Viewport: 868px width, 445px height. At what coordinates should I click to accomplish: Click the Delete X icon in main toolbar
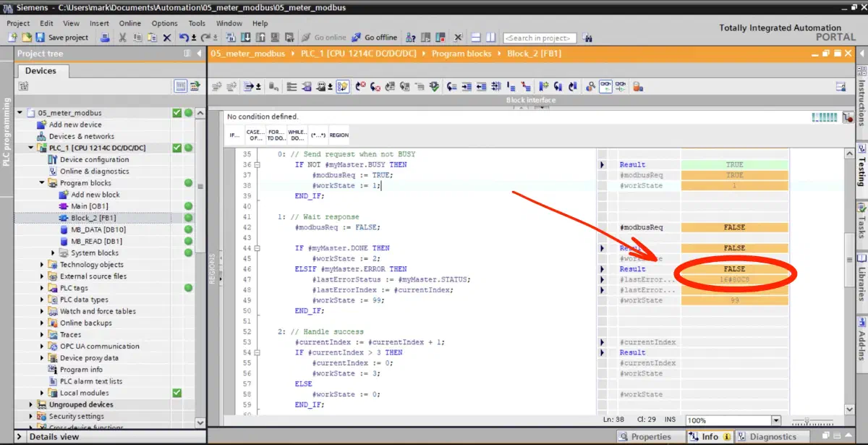(167, 38)
